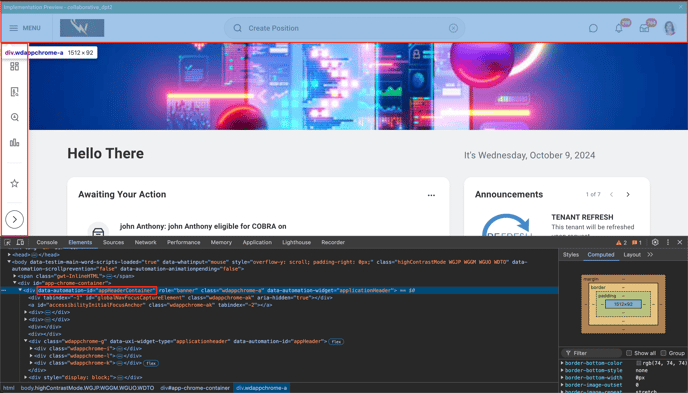Open the inbox tray icon
This screenshot has height=393, width=688.
point(644,28)
